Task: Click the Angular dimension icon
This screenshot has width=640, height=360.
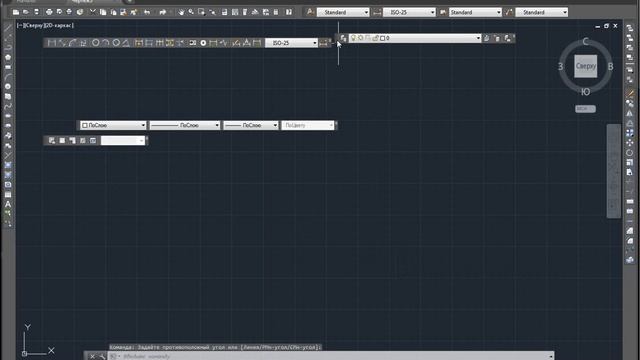Action: click(x=126, y=43)
